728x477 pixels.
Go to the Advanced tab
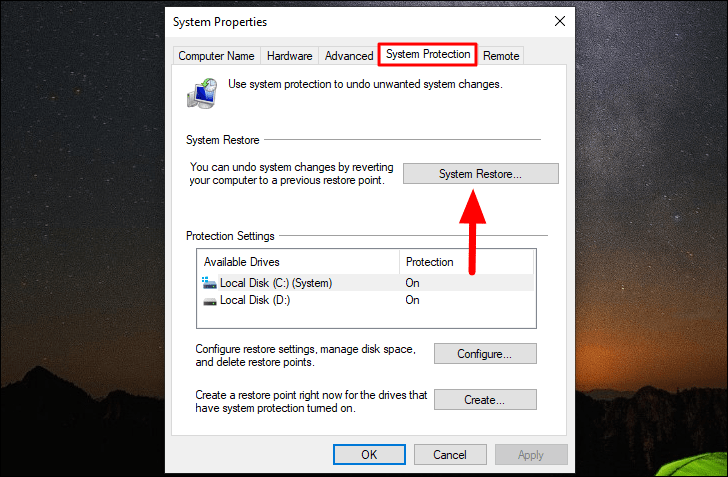click(x=348, y=56)
